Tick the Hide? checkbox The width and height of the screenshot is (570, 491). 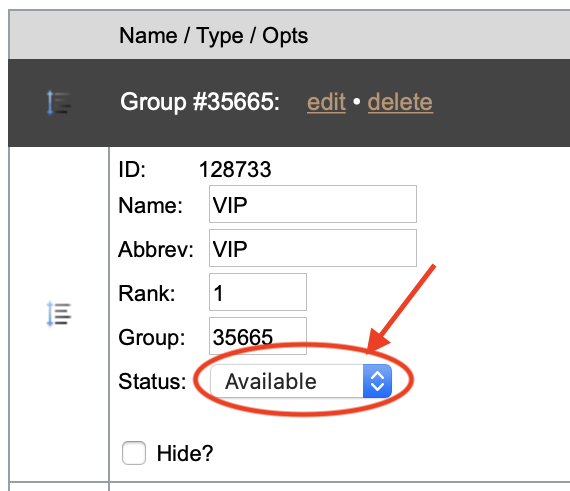134,453
